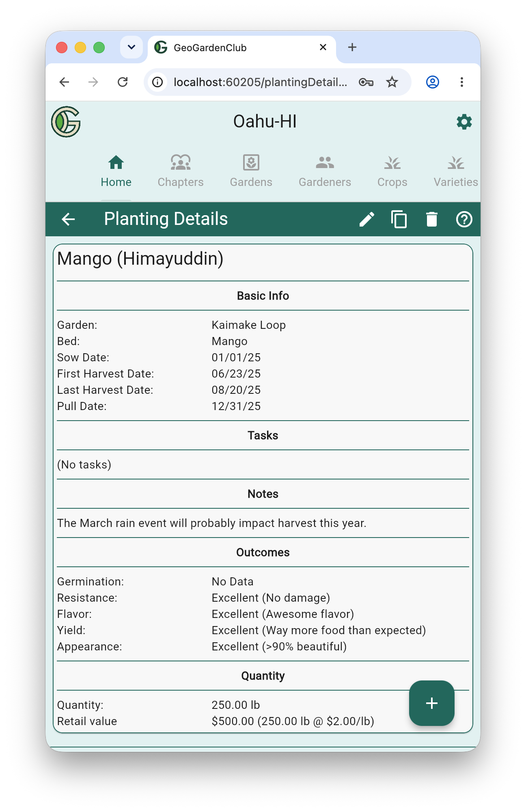This screenshot has height=812, width=526.
Task: Copy planting with duplicate icon
Action: pos(399,219)
